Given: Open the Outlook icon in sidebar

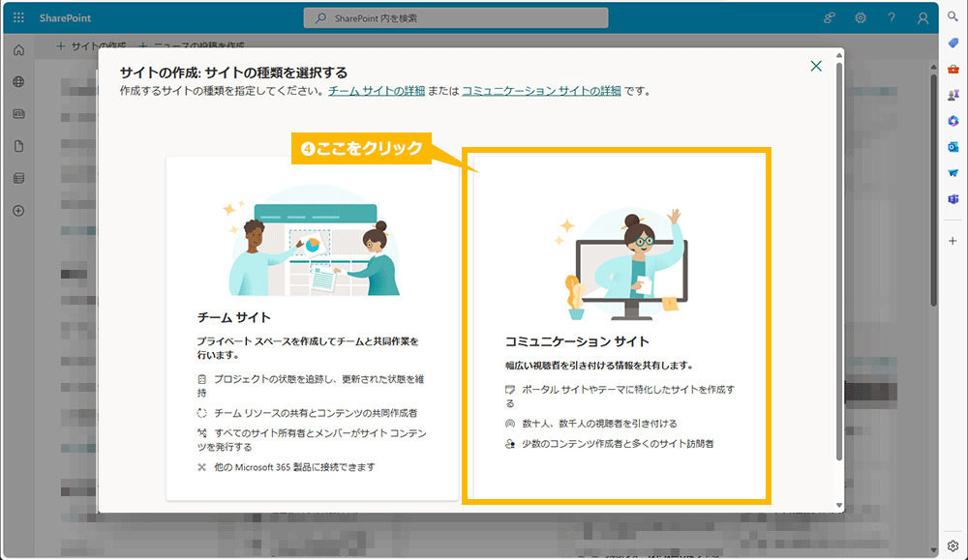Looking at the screenshot, I should (953, 147).
